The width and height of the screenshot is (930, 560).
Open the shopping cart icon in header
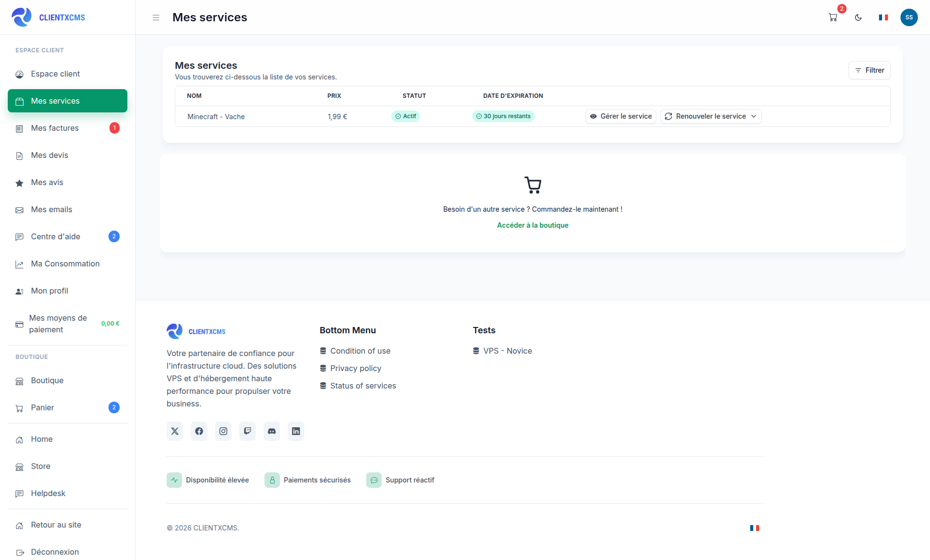point(833,17)
